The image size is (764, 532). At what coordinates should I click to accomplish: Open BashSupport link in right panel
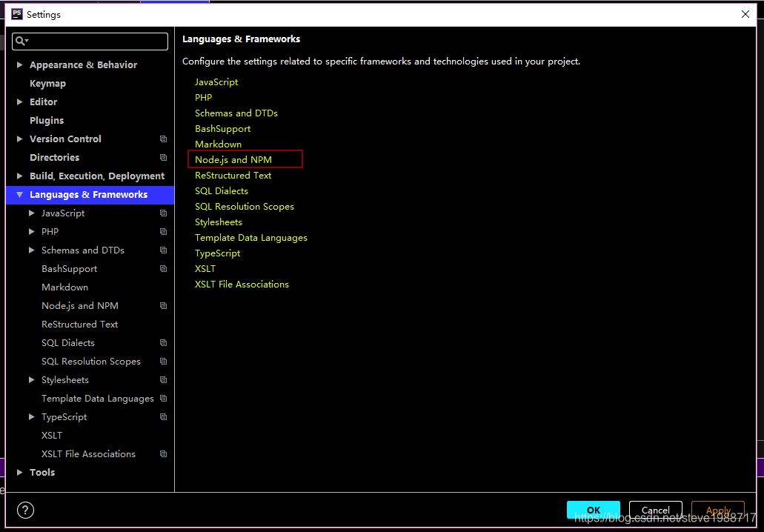tap(222, 129)
